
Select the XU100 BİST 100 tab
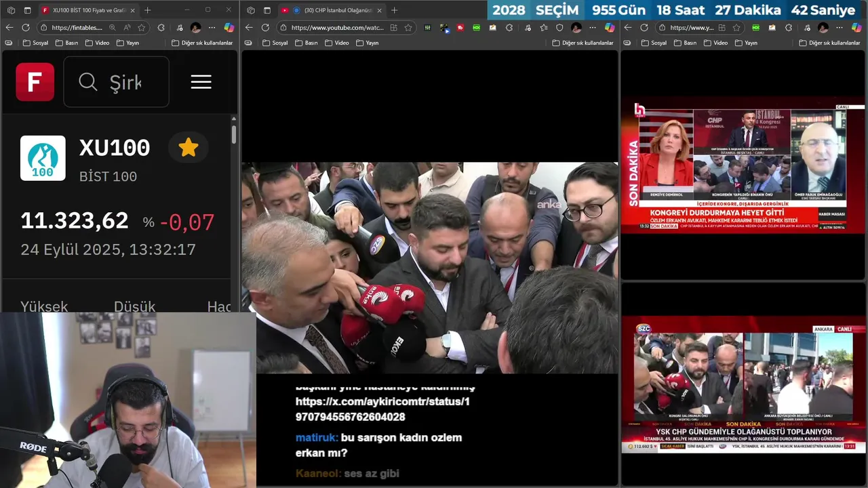click(88, 10)
